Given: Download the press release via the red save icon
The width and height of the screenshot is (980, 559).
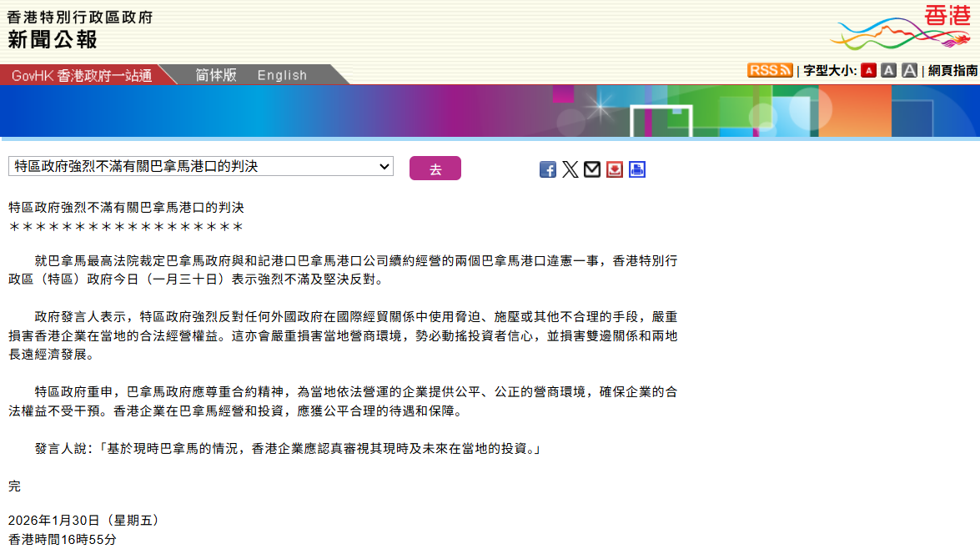Looking at the screenshot, I should [x=615, y=169].
